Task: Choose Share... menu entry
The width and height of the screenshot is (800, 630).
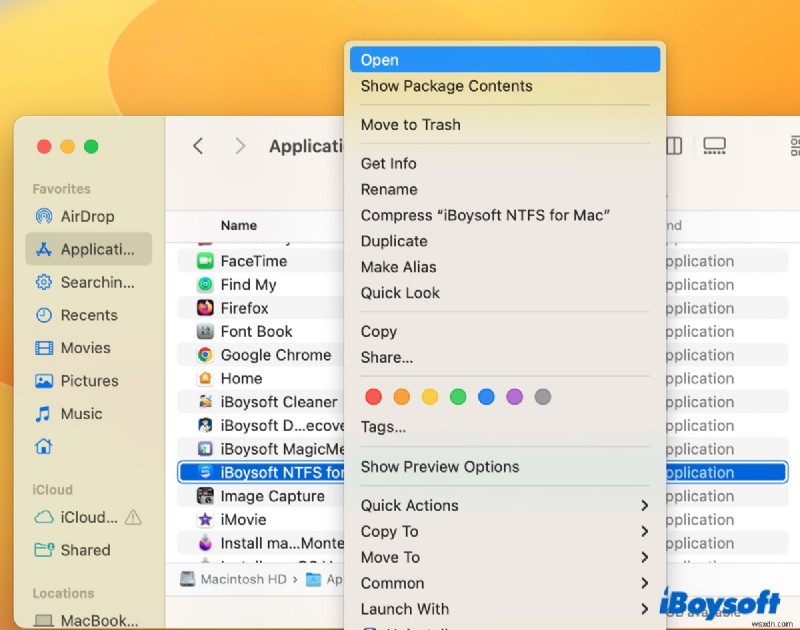Action: (505, 358)
